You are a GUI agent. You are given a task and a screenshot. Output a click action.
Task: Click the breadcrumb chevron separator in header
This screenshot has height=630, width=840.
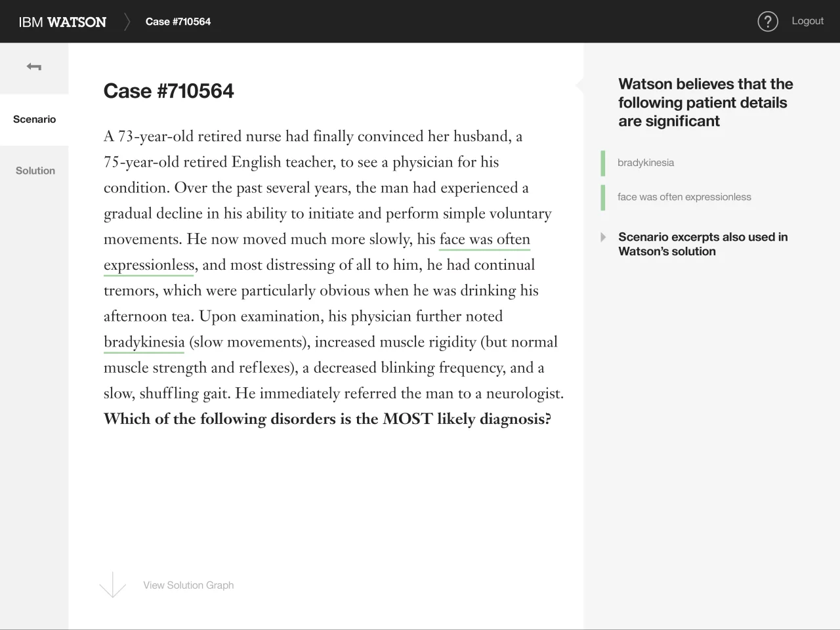127,22
